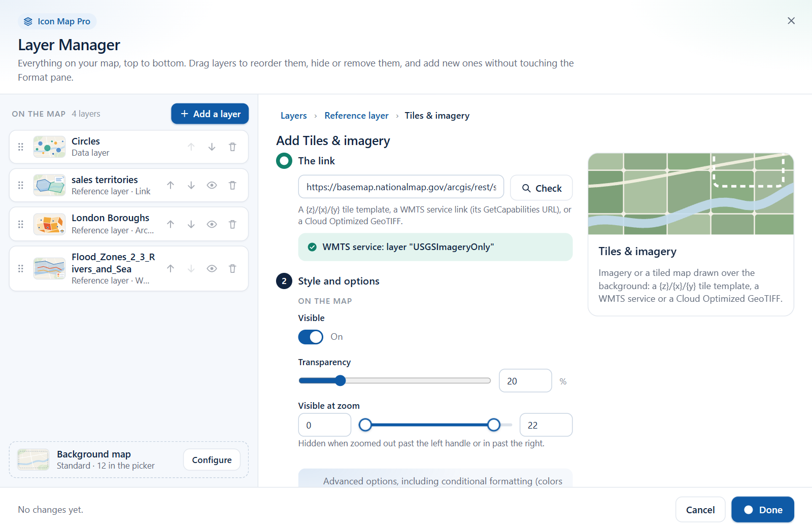Move Flood_Zones layer up
This screenshot has height=531, width=812.
171,269
